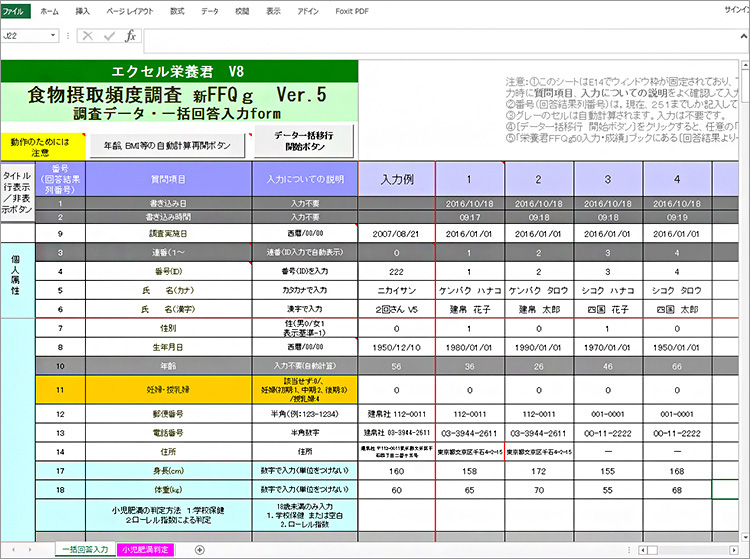Click the vertical scrollbar up arrow
This screenshot has height=559, width=750.
tap(745, 65)
